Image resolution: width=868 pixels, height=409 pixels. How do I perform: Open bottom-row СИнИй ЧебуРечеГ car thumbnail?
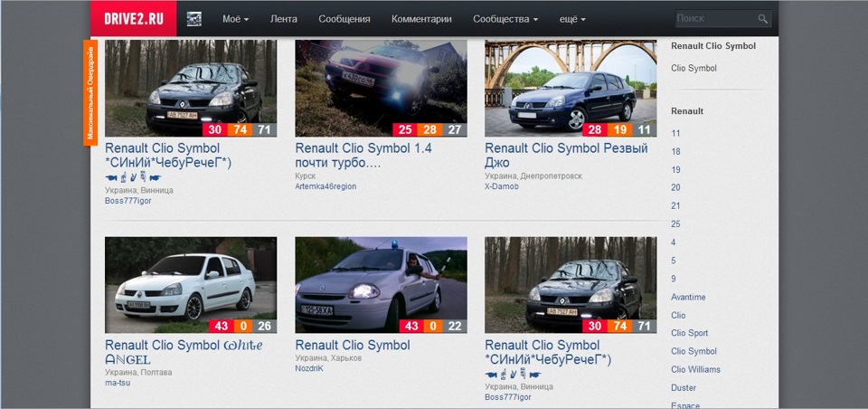(571, 285)
